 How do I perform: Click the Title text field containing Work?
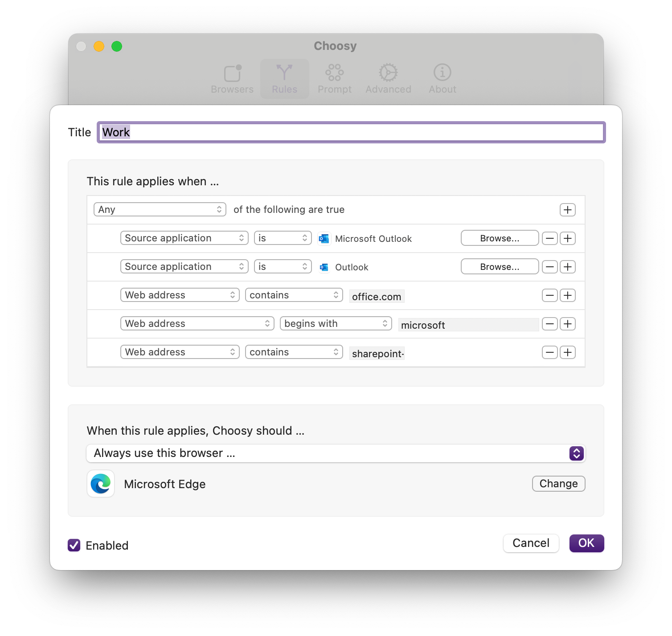point(351,132)
